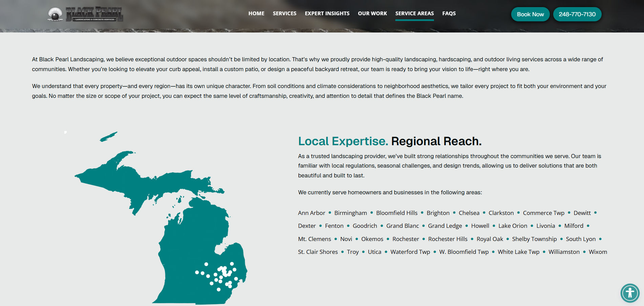Select the Ann Arbor area text

click(312, 213)
